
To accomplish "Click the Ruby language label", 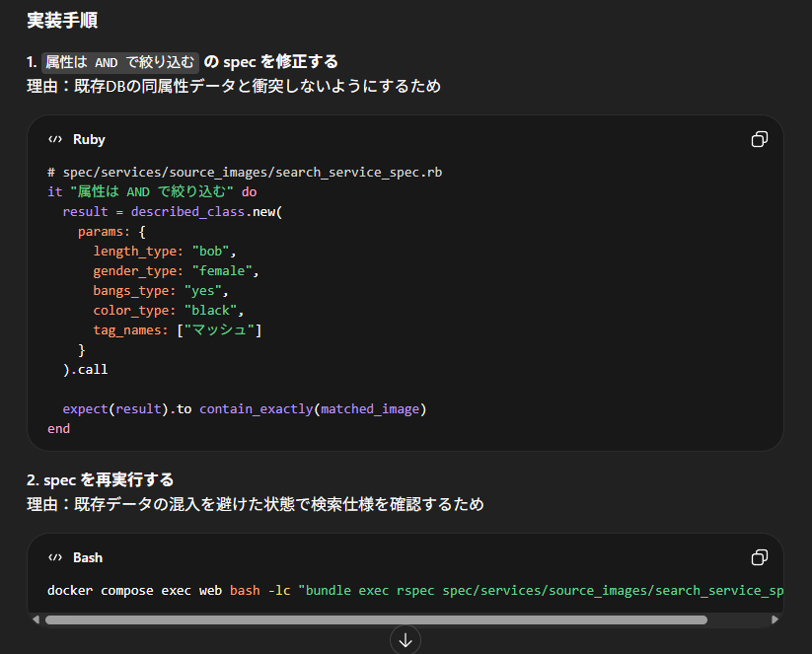I will [89, 139].
